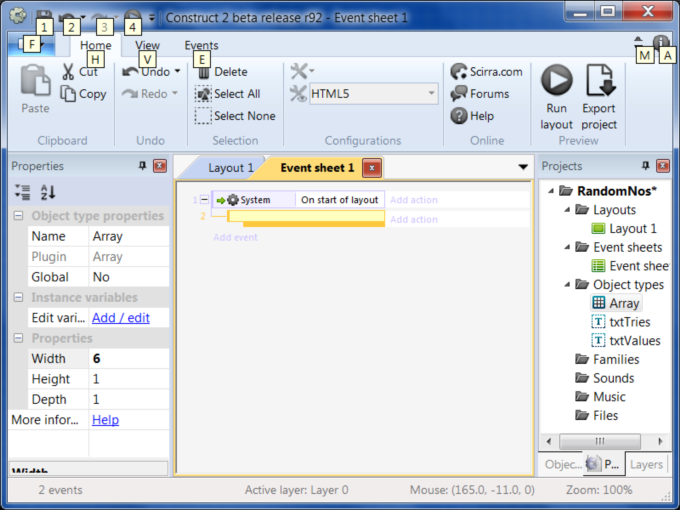Select the txtTries text object
The width and height of the screenshot is (680, 510).
tap(621, 322)
